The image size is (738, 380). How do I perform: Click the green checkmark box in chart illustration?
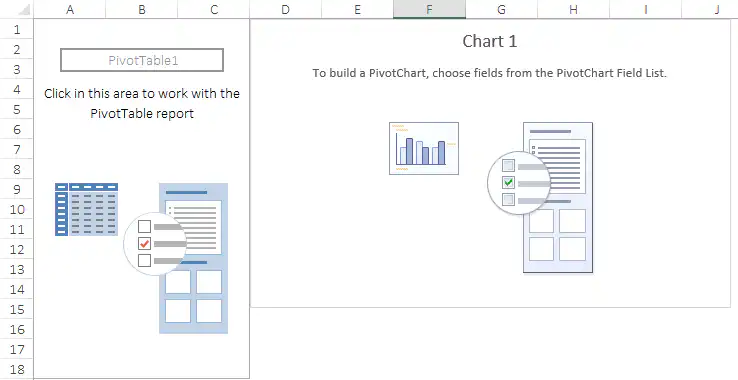point(508,183)
